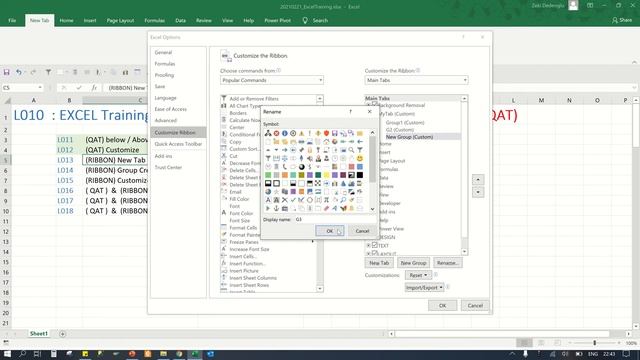Image resolution: width=640 pixels, height=360 pixels.
Task: Move selected item up with arrow button
Action: [478, 180]
